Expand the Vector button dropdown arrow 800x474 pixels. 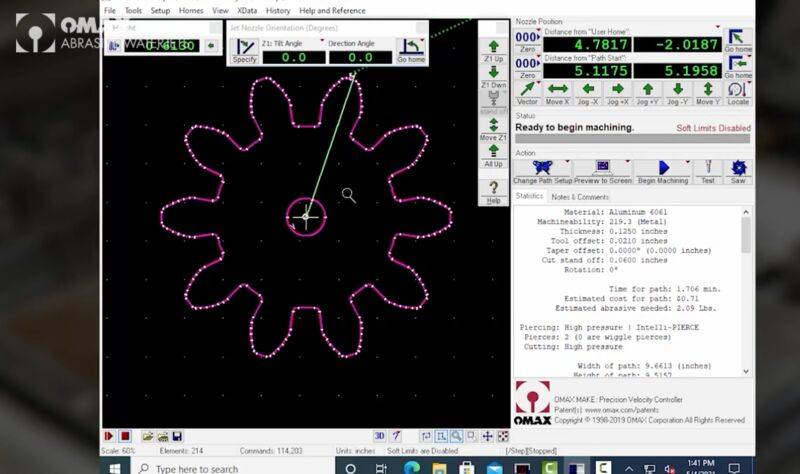[540, 80]
